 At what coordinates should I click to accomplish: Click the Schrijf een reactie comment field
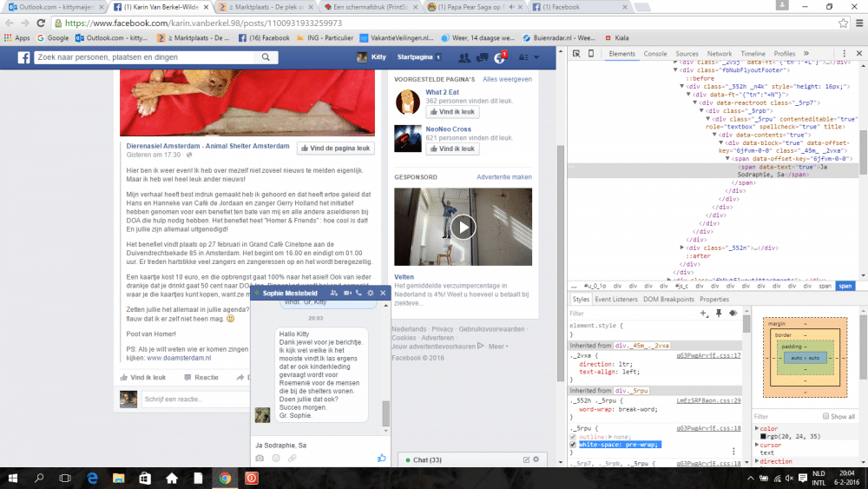pos(196,400)
